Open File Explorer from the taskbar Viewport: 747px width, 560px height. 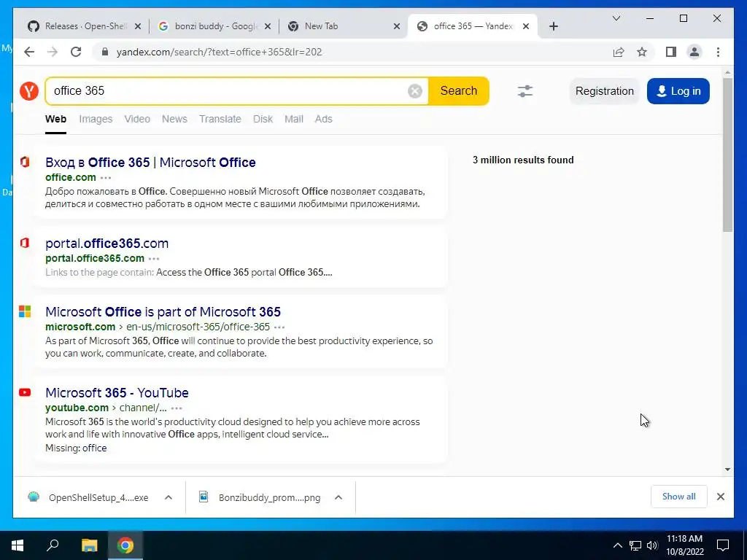[x=89, y=545]
